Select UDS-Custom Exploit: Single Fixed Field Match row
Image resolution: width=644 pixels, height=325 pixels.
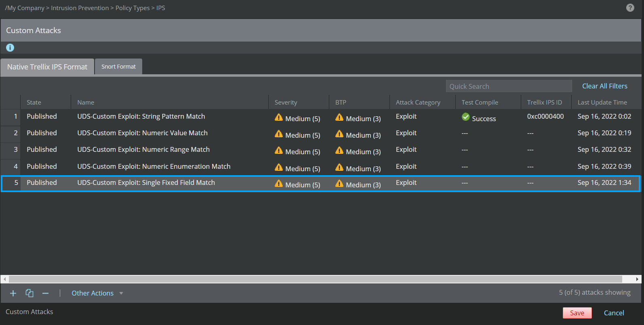pyautogui.click(x=321, y=183)
